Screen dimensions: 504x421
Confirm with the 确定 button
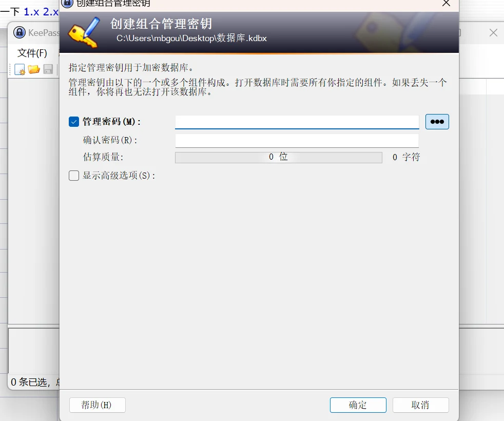[358, 405]
